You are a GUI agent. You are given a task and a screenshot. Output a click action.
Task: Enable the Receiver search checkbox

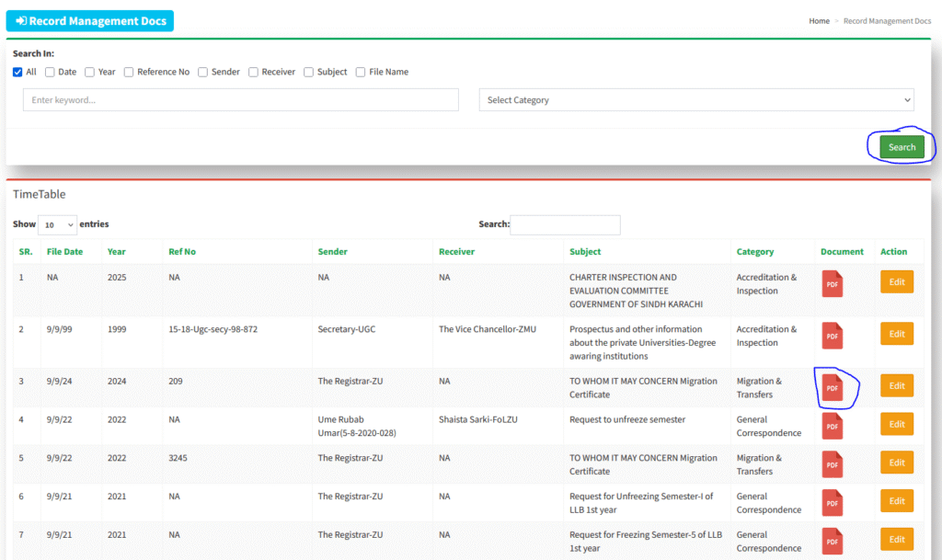(254, 72)
